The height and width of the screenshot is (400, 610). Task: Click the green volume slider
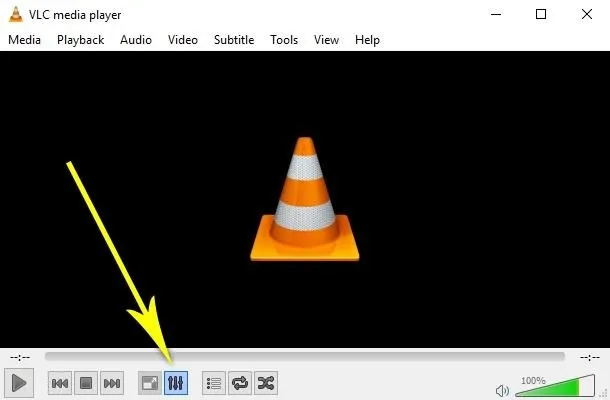(555, 386)
